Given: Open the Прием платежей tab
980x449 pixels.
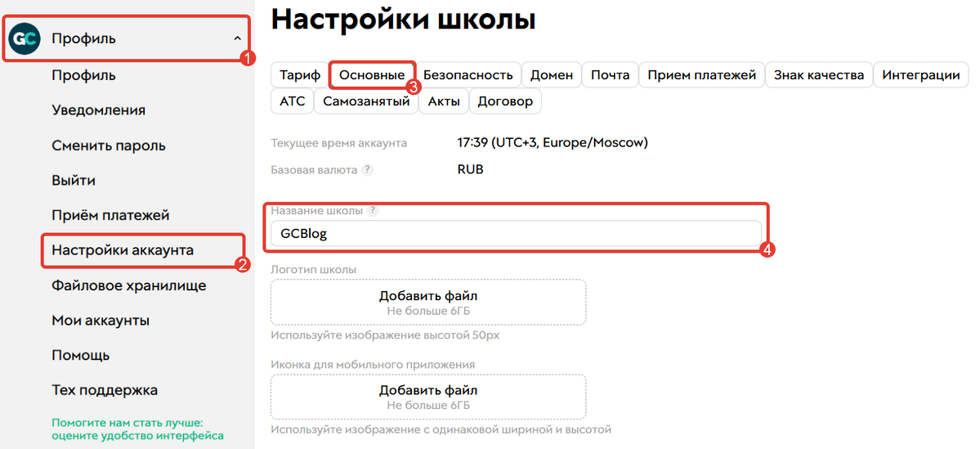Looking at the screenshot, I should tap(702, 75).
